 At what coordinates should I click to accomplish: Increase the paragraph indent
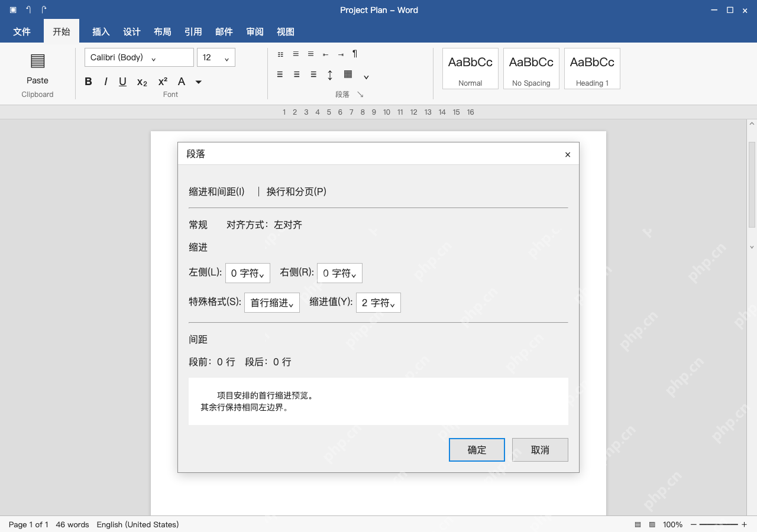coord(341,54)
